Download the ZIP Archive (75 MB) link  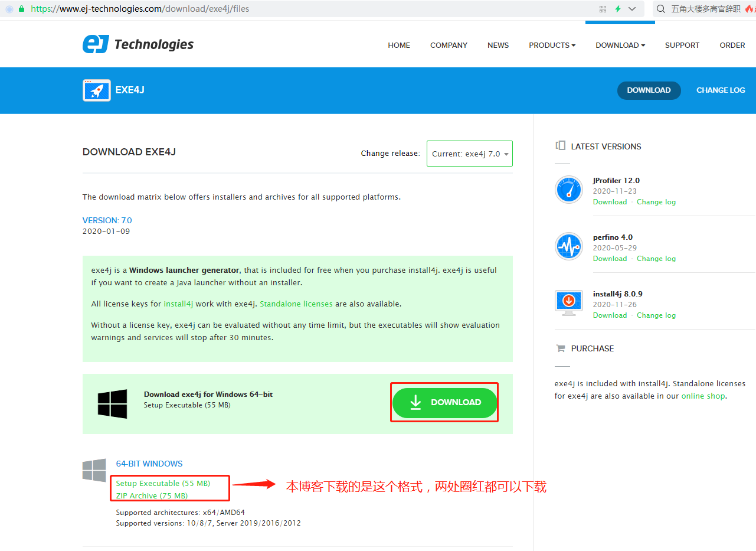click(152, 495)
